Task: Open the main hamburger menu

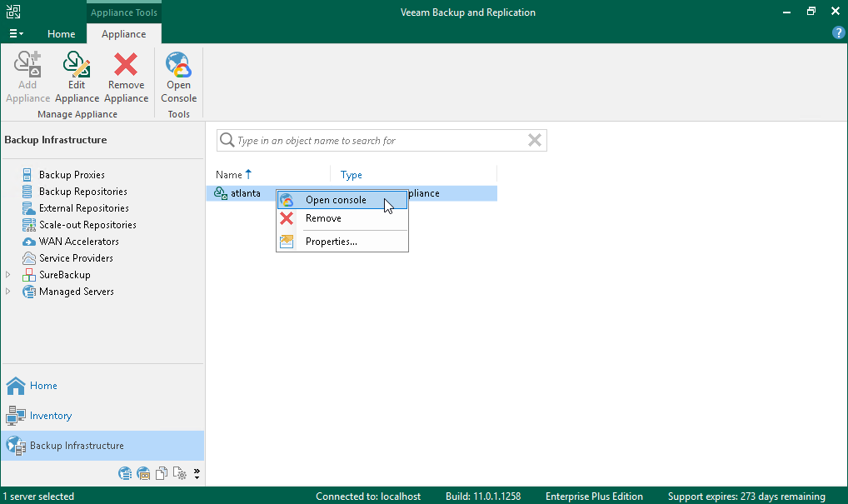Action: tap(16, 33)
